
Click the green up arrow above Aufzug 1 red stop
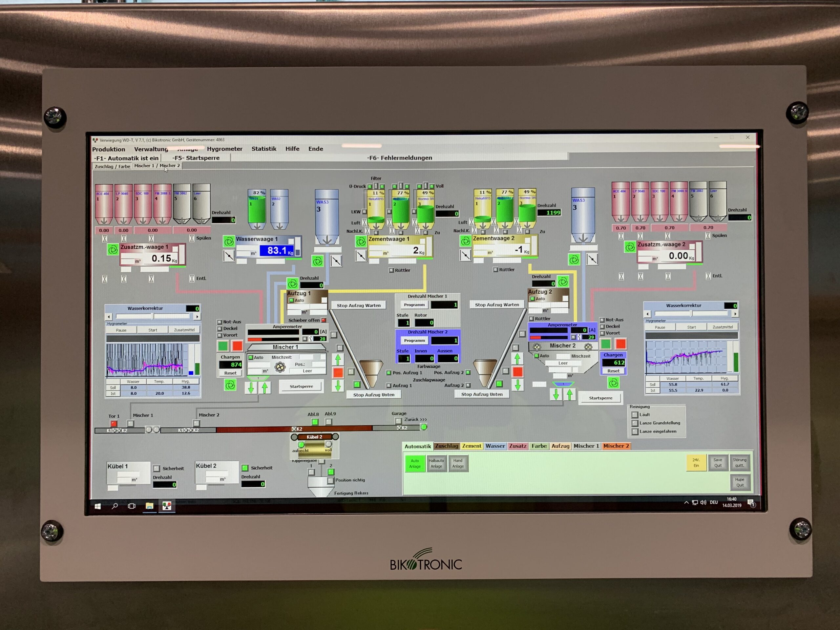(338, 359)
